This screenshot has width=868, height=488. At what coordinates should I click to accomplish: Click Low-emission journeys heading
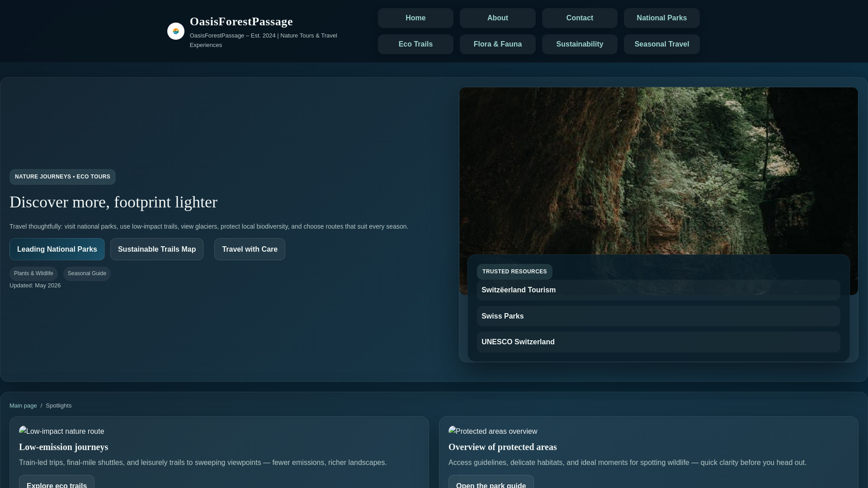64,447
